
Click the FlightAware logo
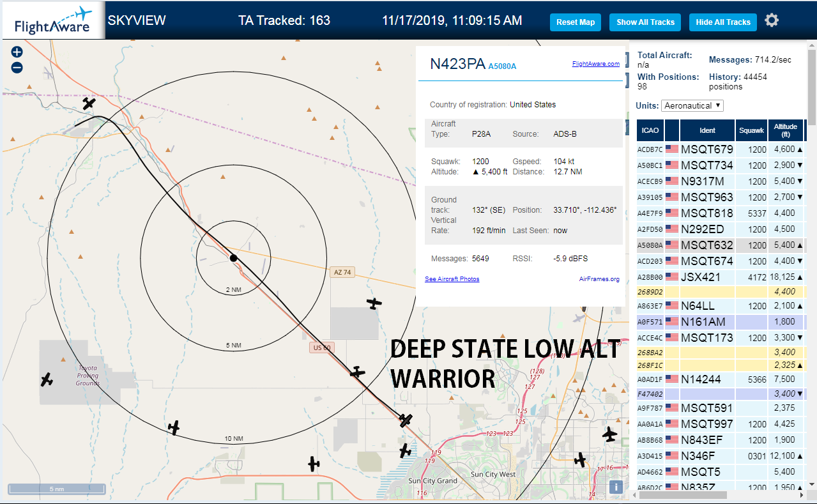(52, 20)
